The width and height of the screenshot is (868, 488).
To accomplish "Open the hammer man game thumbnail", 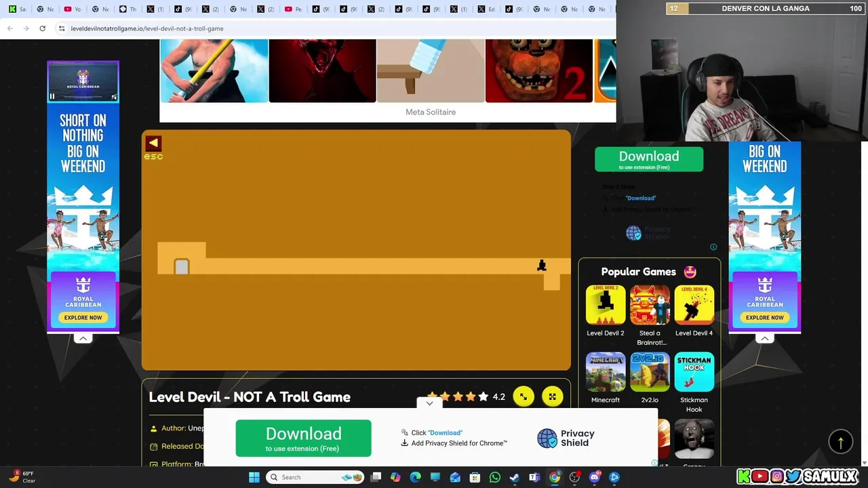I will click(214, 70).
